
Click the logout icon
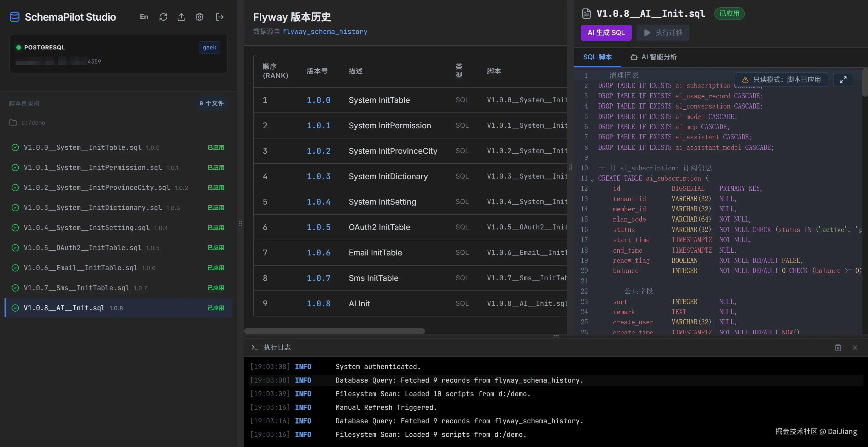coord(220,17)
